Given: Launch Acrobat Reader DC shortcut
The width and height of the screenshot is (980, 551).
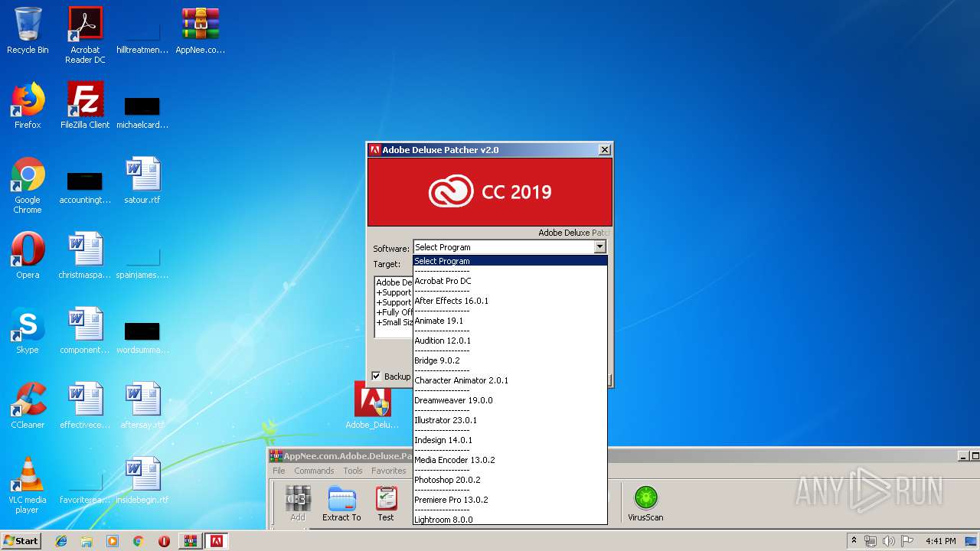Looking at the screenshot, I should click(x=85, y=35).
